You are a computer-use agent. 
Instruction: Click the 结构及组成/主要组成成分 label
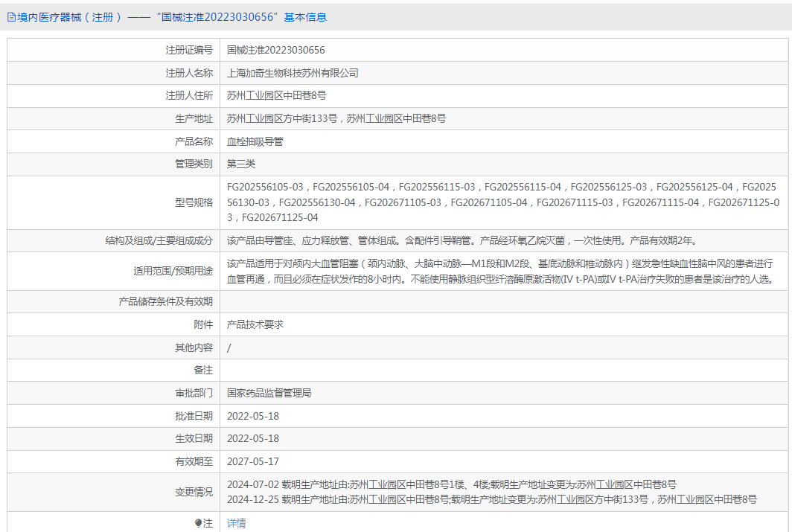coord(159,241)
